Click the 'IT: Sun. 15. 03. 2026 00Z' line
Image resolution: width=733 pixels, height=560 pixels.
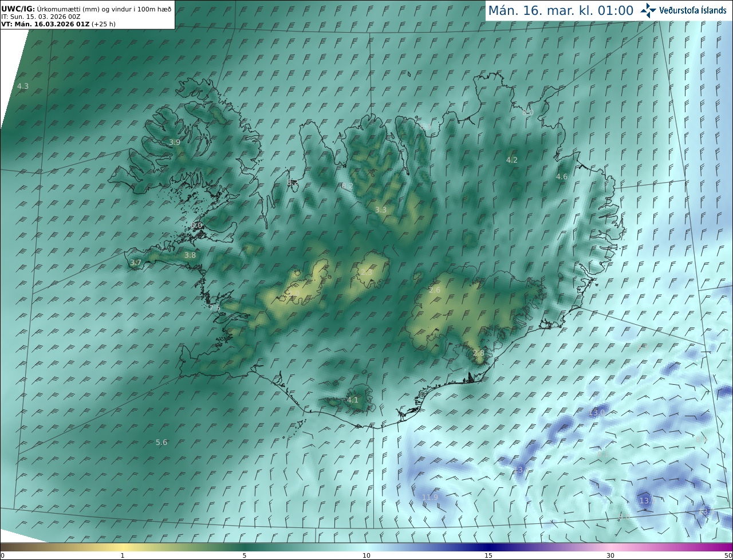click(x=41, y=17)
